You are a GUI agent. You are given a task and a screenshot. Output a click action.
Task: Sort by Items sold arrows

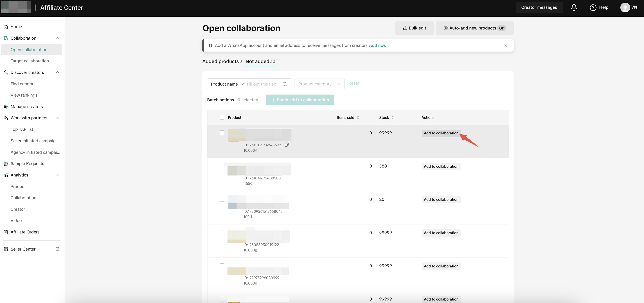tap(358, 117)
